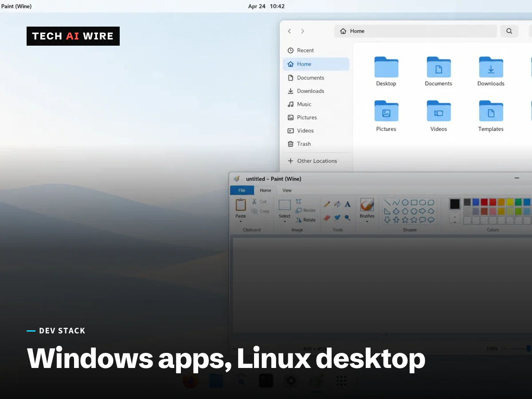Select Pictures in Files sidebar
Screen dimensions: 532x399
pos(316,117)
